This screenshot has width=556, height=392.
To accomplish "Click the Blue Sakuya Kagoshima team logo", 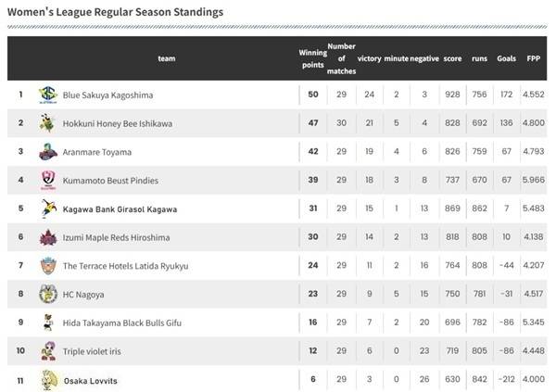I will coord(48,95).
